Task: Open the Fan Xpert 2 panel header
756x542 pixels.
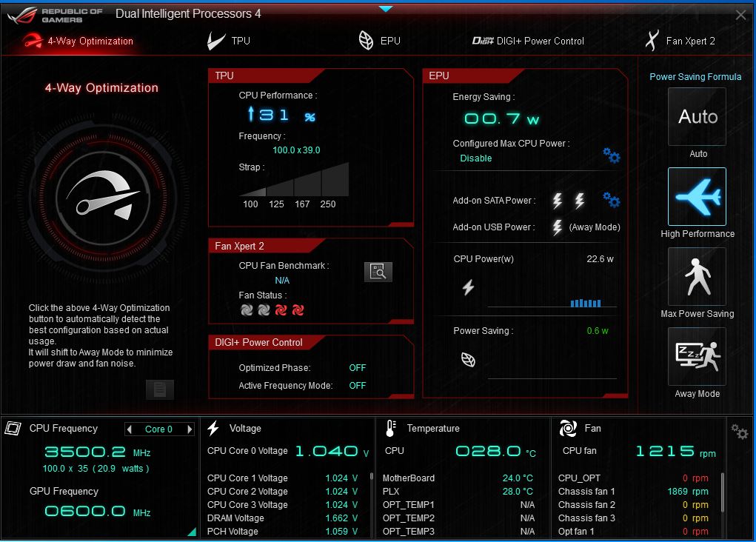Action: click(x=266, y=246)
